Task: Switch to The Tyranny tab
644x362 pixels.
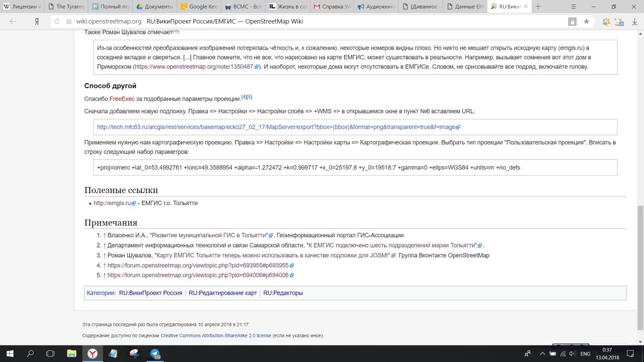Action: (x=67, y=7)
